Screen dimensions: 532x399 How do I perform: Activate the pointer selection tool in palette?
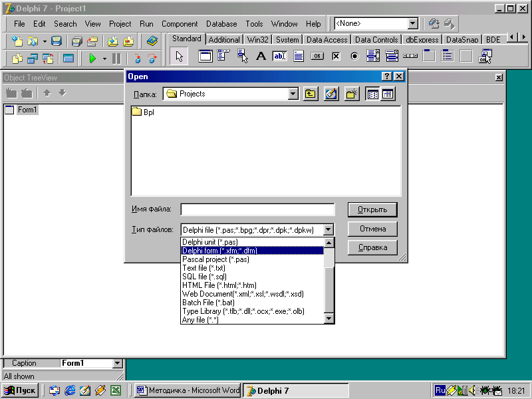179,57
